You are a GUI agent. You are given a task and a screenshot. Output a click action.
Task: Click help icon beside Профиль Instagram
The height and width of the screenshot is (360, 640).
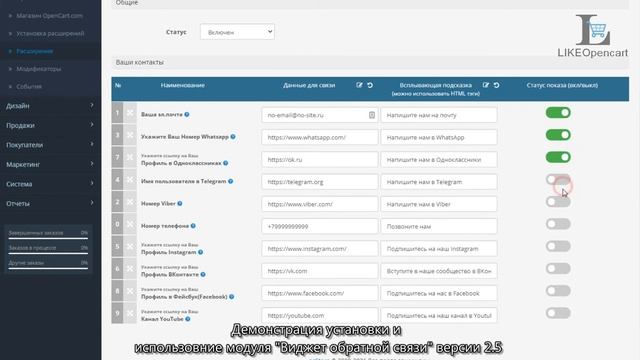(200, 252)
